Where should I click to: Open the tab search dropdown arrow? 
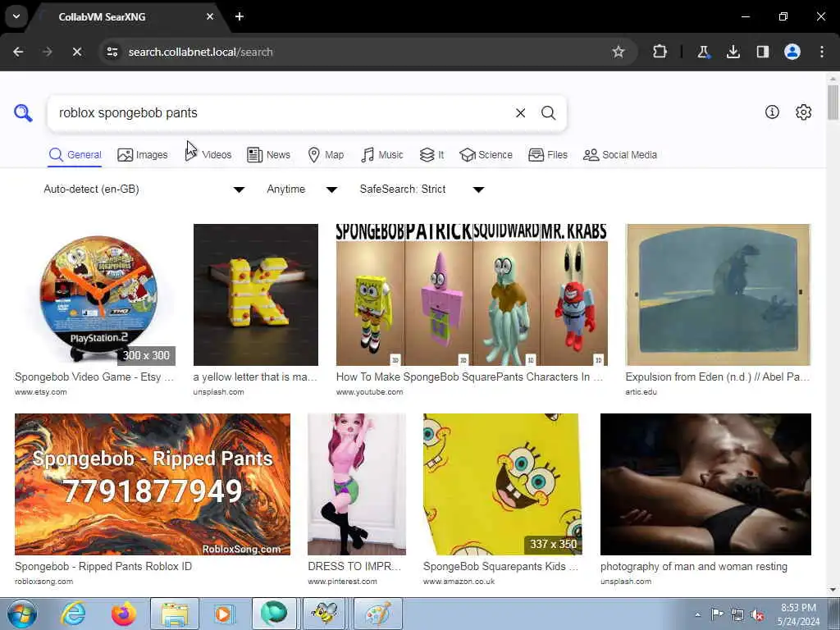[16, 16]
